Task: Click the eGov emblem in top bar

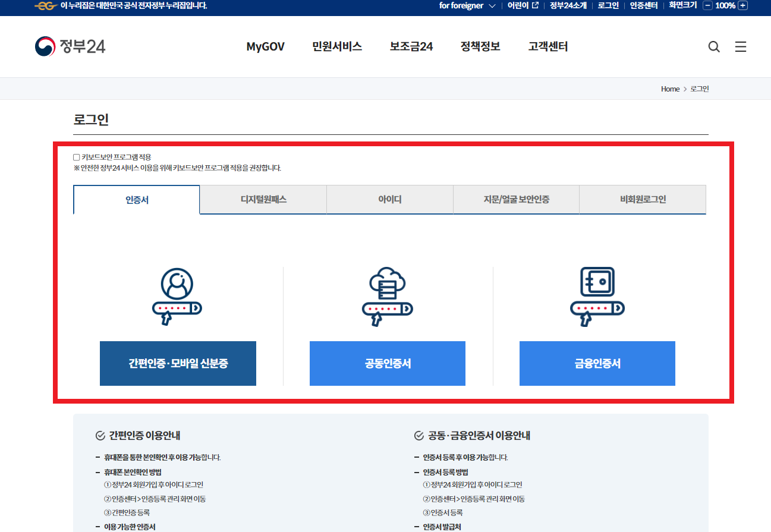Action: point(46,5)
